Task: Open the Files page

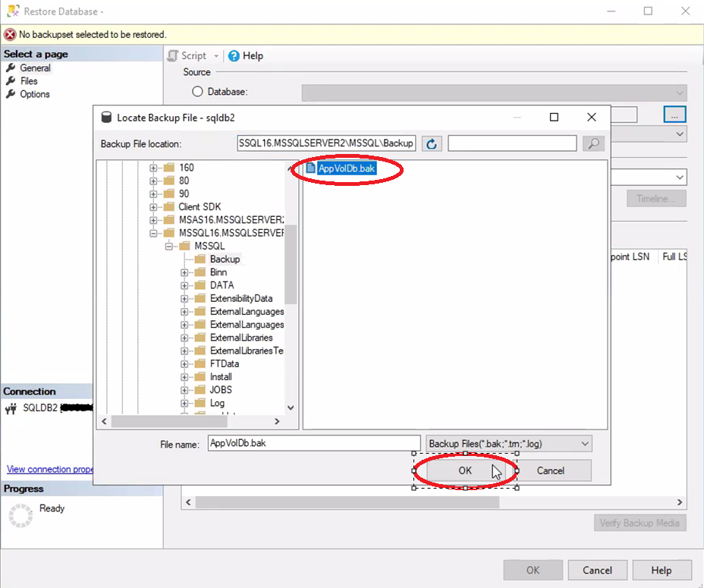Action: tap(29, 81)
